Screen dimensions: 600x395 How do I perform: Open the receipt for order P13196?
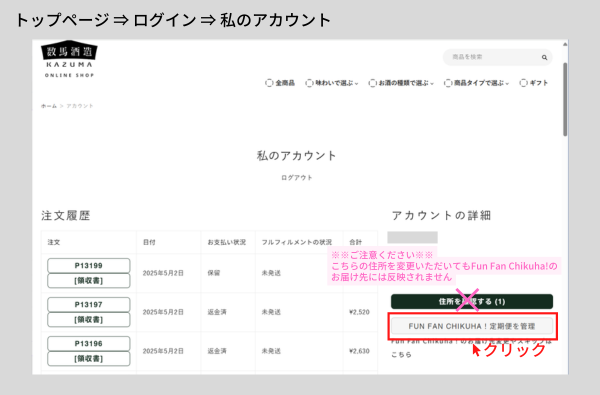pos(88,359)
